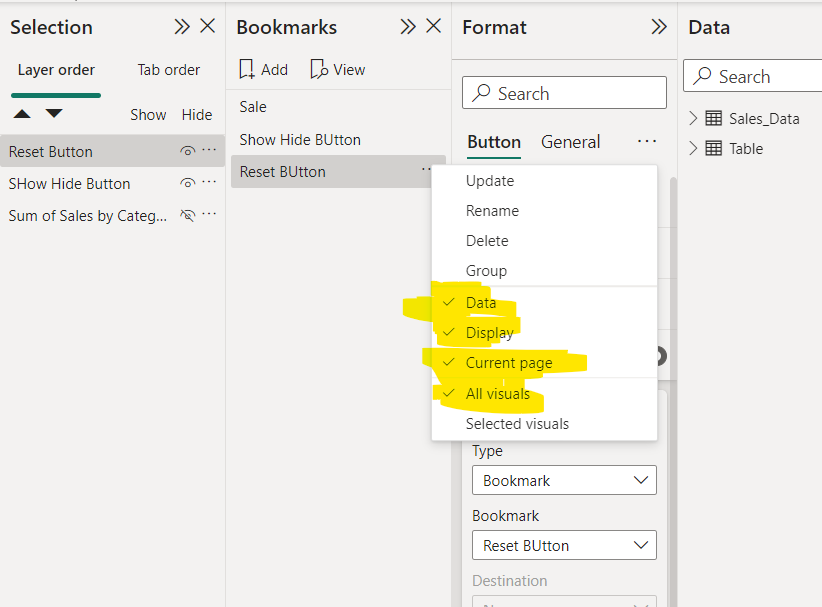The height and width of the screenshot is (607, 822).
Task: Open the General tab in Format pane
Action: tap(570, 142)
